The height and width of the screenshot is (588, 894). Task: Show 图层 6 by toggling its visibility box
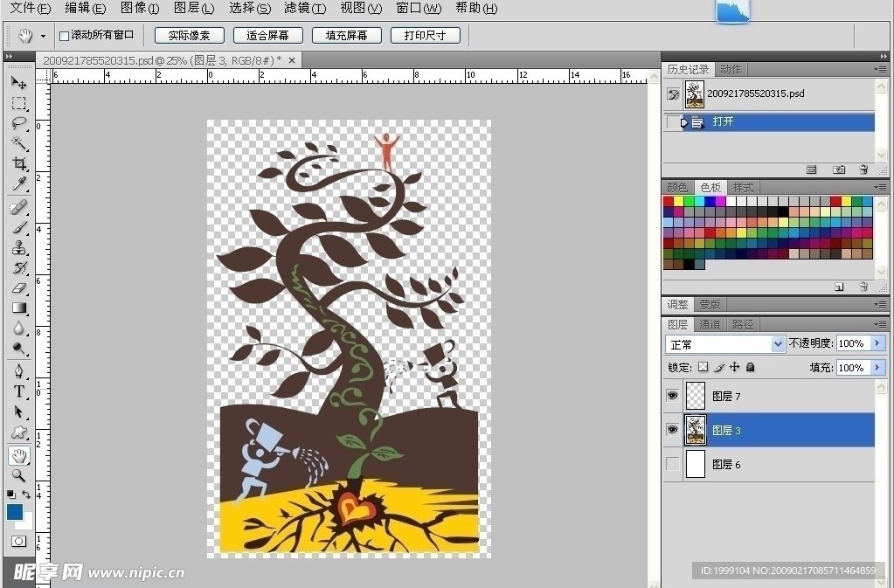tap(672, 464)
